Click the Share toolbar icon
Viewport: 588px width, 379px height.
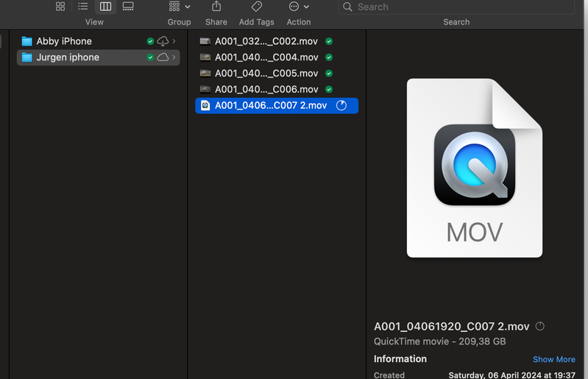(x=216, y=7)
